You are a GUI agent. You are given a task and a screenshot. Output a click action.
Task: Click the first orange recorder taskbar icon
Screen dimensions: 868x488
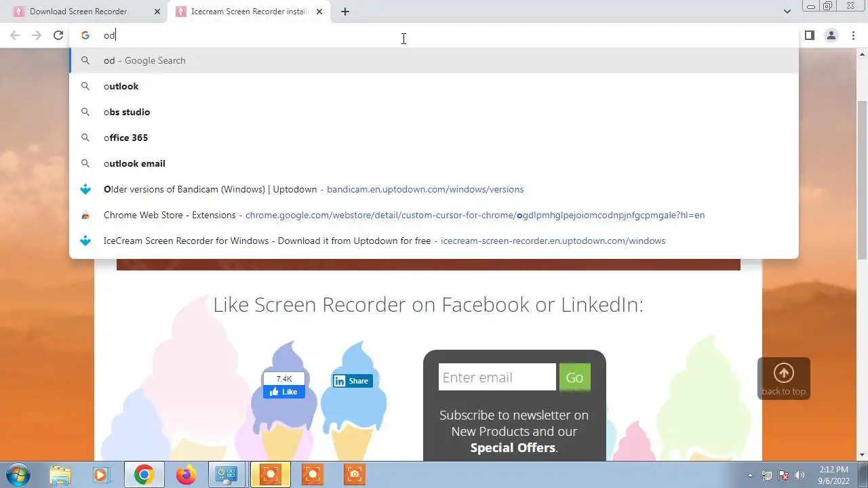pos(271,474)
